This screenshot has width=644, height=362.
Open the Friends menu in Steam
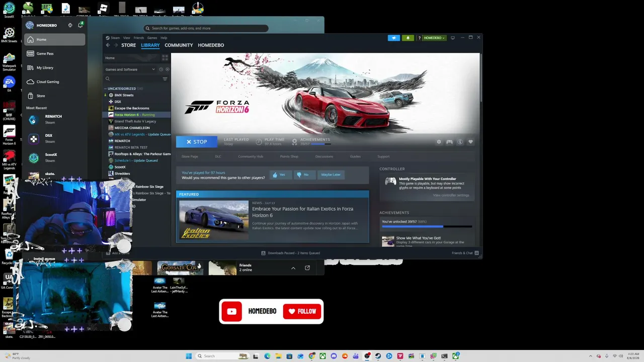pos(138,38)
